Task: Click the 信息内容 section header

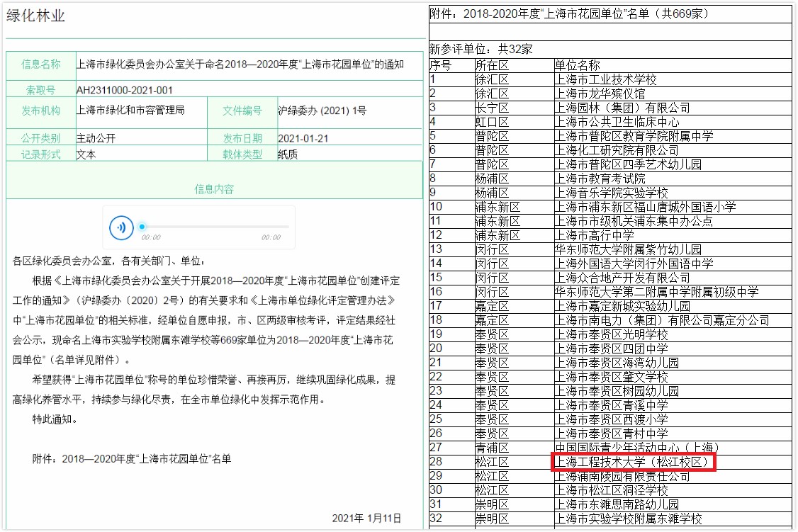Action: [214, 189]
